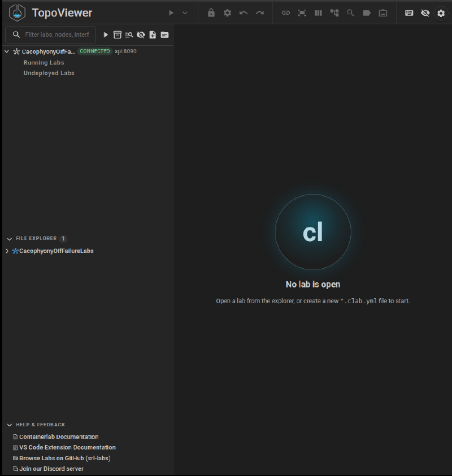Toggle the lock icon in the toolbar

211,13
